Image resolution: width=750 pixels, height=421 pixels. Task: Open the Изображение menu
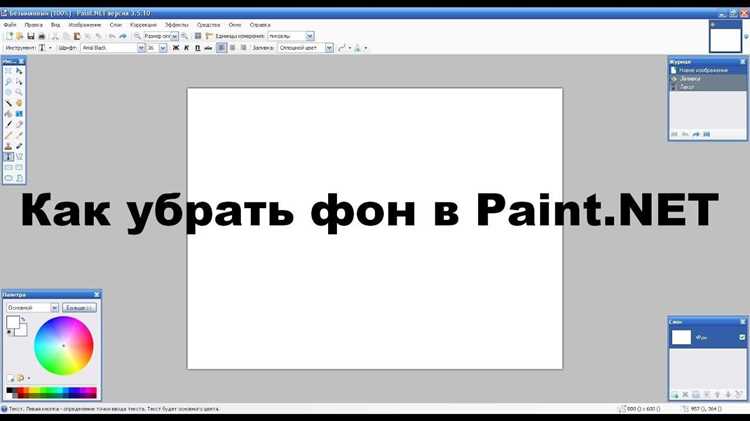coord(85,25)
